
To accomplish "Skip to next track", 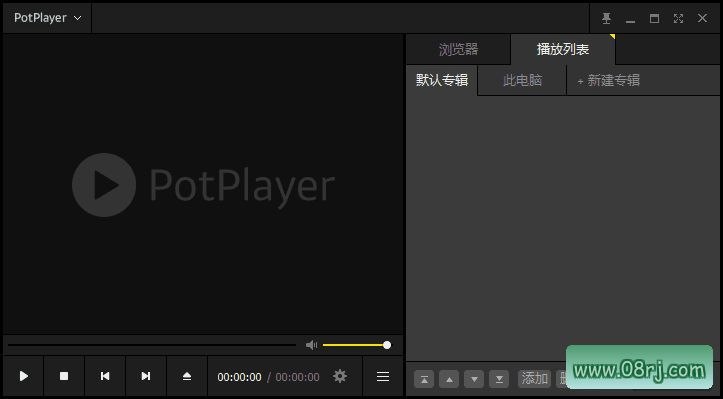I will click(146, 376).
